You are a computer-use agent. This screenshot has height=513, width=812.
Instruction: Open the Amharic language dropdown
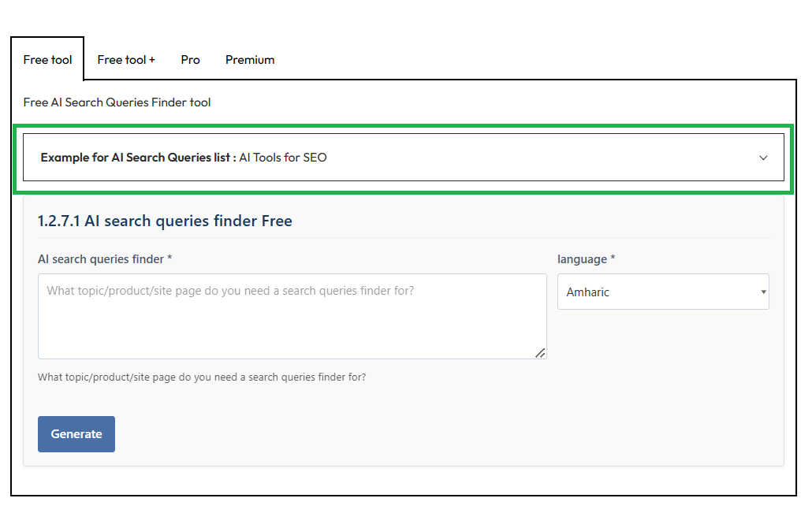coord(662,292)
